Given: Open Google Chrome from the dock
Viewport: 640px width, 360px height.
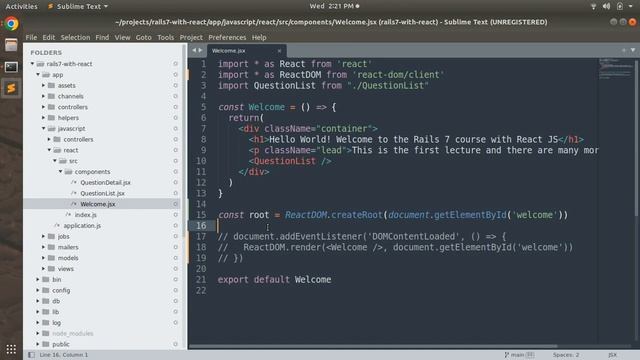Looking at the screenshot, I should (11, 24).
